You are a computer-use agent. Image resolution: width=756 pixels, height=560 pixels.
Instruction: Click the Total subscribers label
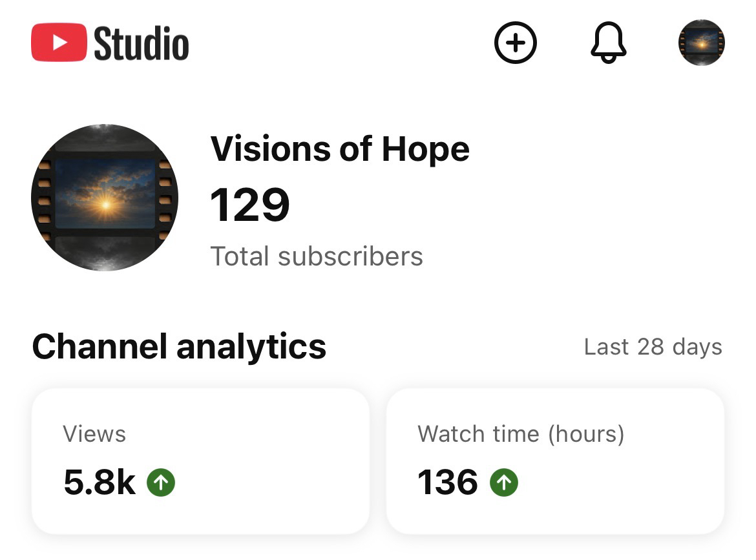[317, 256]
